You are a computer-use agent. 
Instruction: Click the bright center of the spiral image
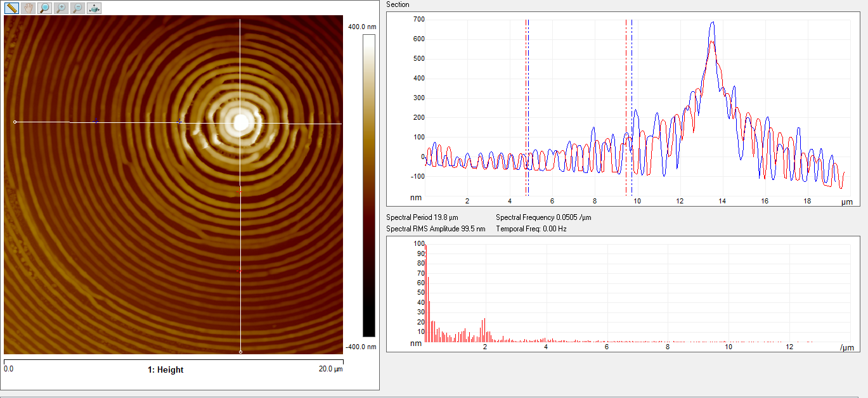pos(241,122)
